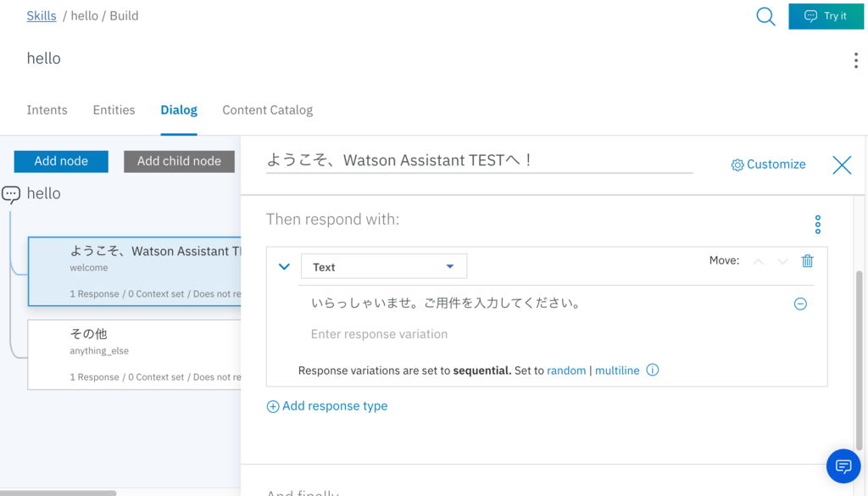
Task: Remove the いらっしゃいませ response with minus icon
Action: tap(800, 304)
